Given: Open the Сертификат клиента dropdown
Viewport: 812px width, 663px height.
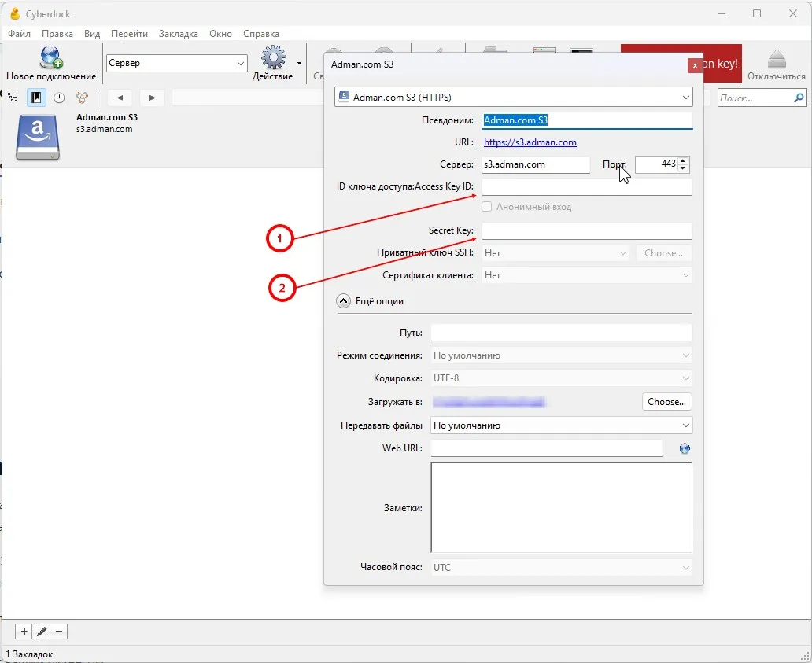Looking at the screenshot, I should click(x=587, y=275).
